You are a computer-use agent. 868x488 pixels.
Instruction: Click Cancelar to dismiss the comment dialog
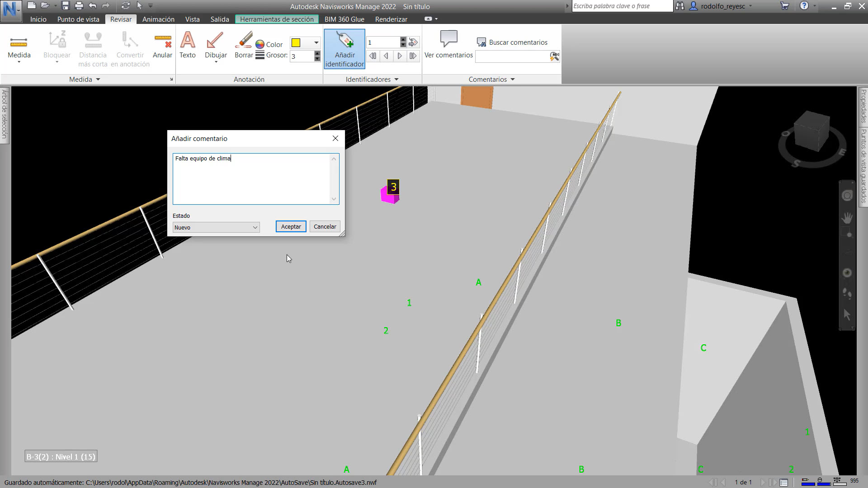pos(325,226)
